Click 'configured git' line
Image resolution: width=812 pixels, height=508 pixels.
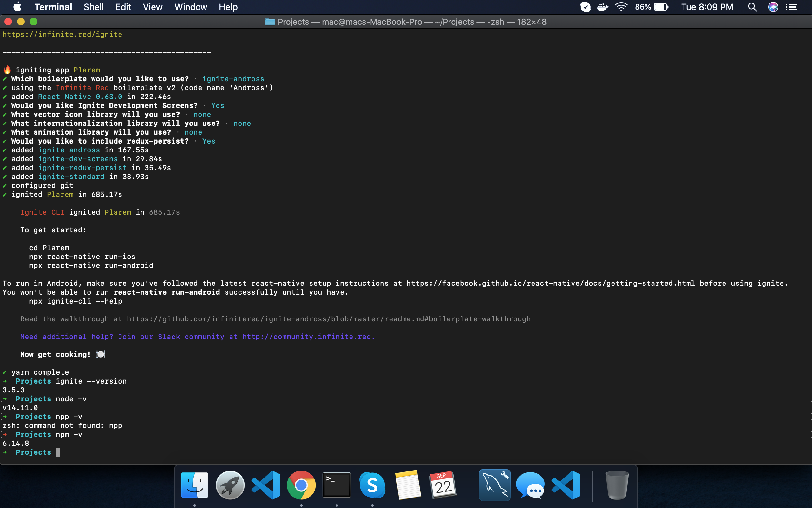(42, 185)
